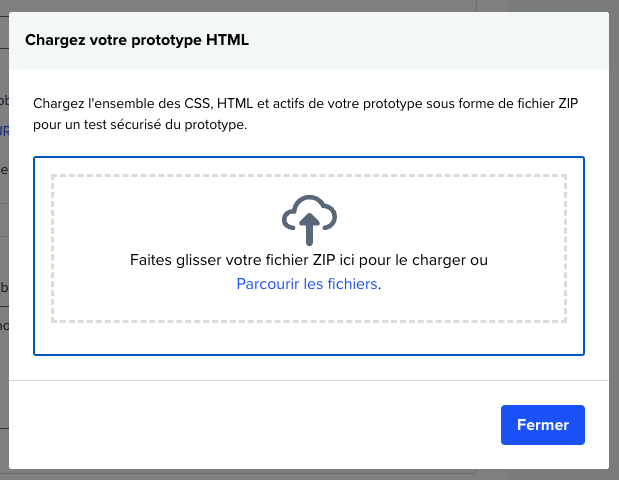
Task: Click the partially hidden blue link behind the dialog
Action: click(x=4, y=130)
